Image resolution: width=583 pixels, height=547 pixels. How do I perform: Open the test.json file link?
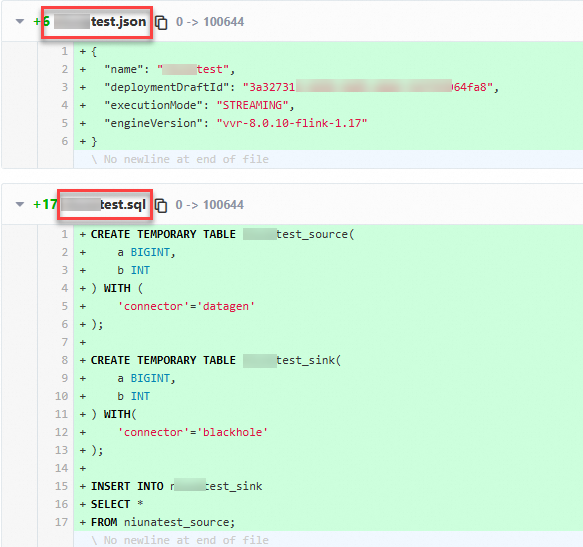100,22
